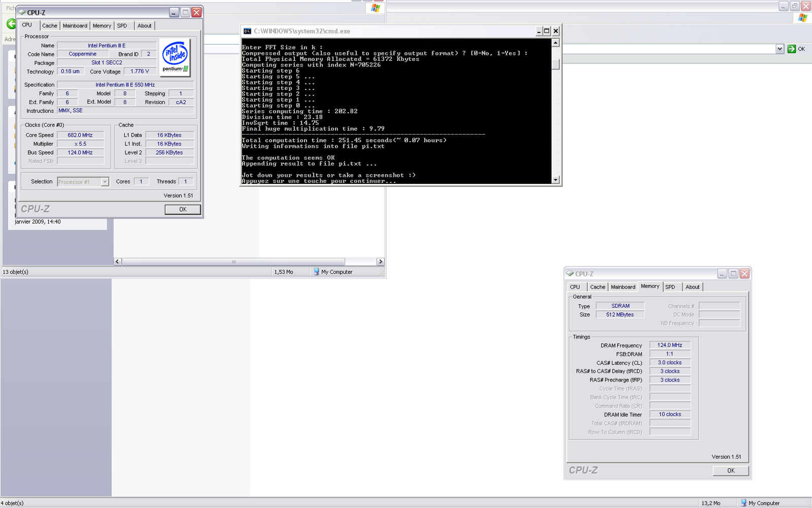Select the SPD tab in top CPU-Z window

(122, 26)
